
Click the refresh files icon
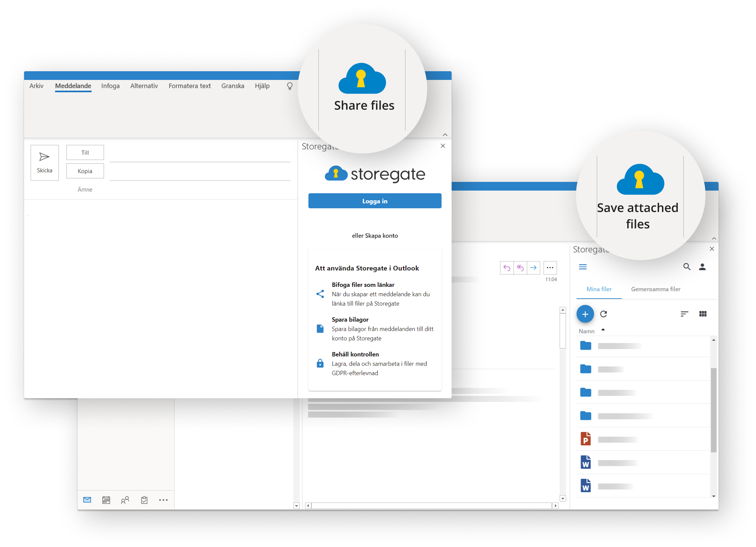tap(603, 314)
